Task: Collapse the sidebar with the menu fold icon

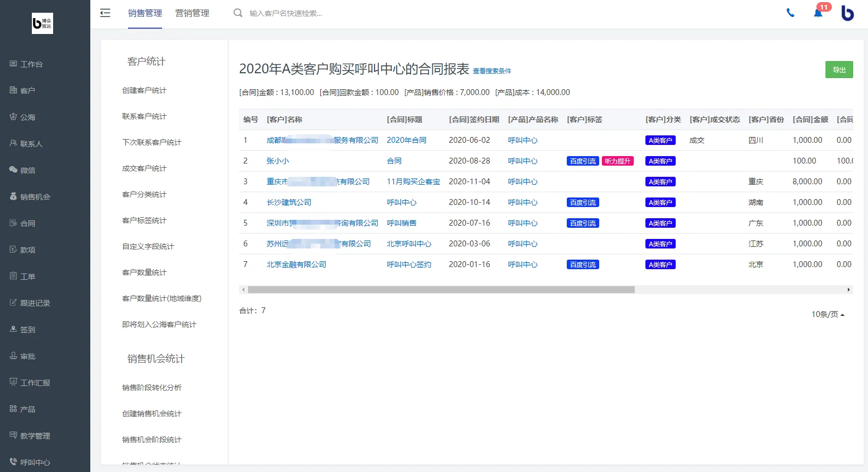Action: click(105, 13)
